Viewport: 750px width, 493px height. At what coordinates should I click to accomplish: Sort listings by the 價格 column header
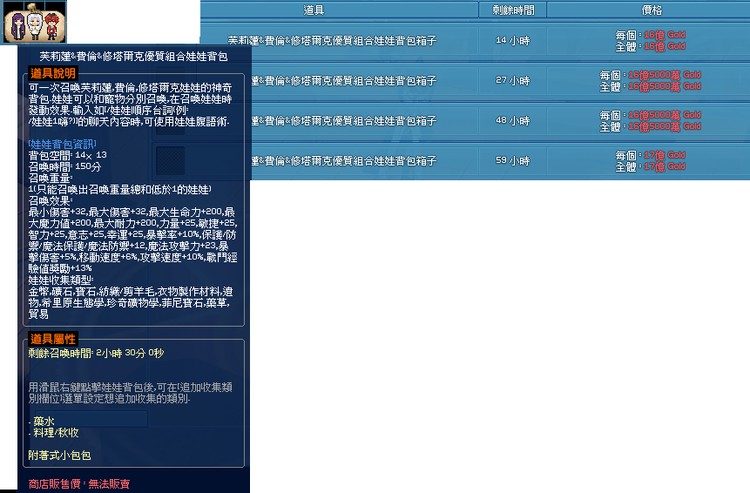coord(649,10)
